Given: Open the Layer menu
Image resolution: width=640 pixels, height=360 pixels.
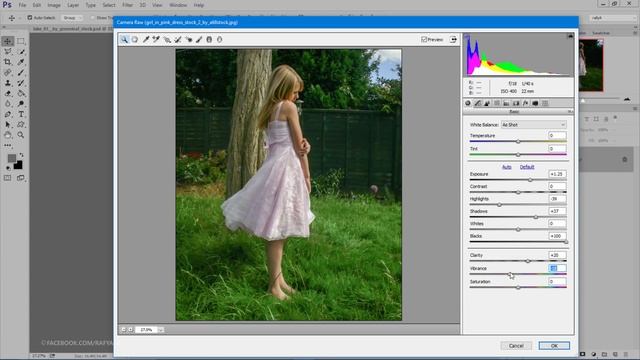Looking at the screenshot, I should 73,5.
